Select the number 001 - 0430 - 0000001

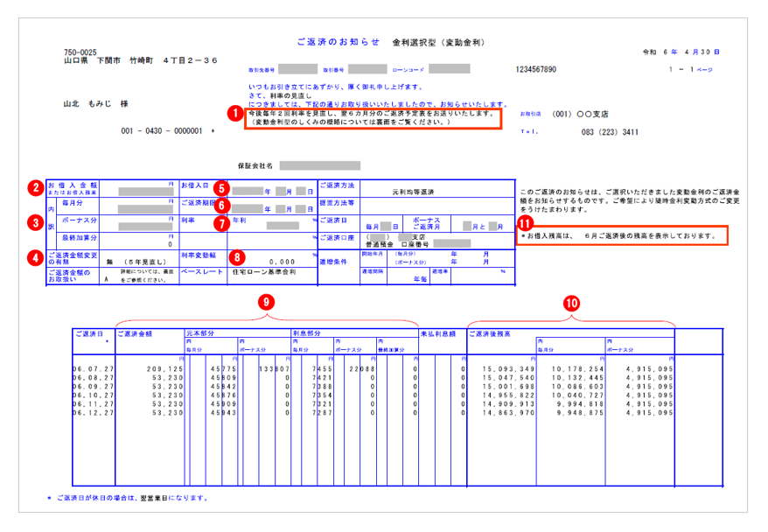click(x=162, y=131)
